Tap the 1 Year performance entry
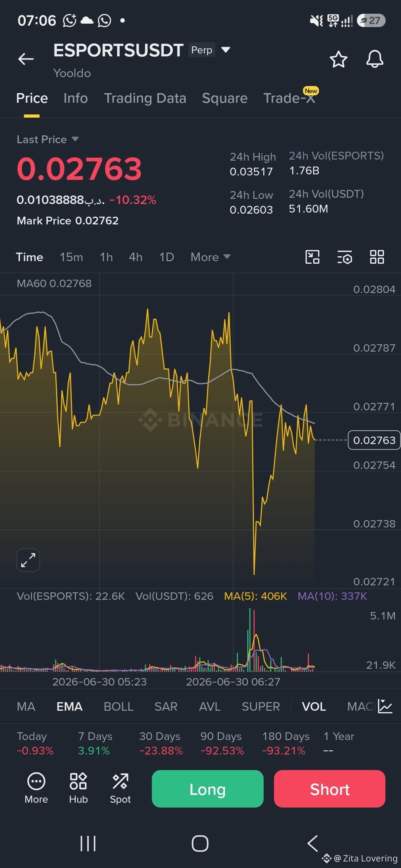 pos(339,743)
